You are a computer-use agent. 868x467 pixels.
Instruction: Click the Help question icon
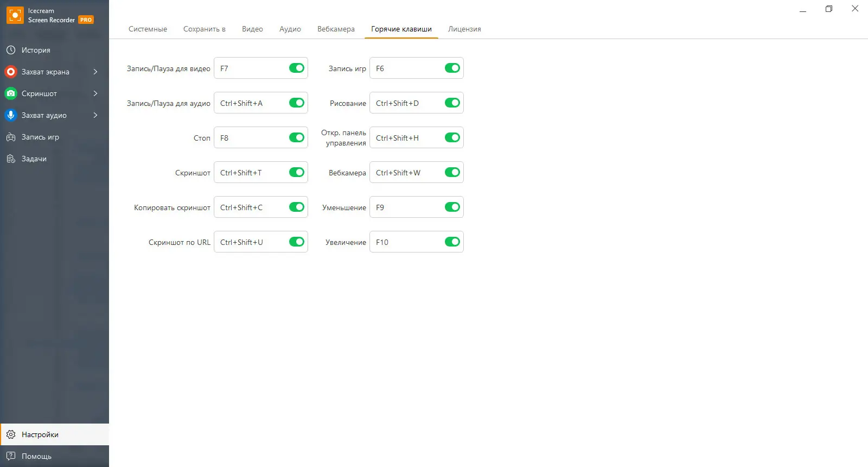[11, 456]
